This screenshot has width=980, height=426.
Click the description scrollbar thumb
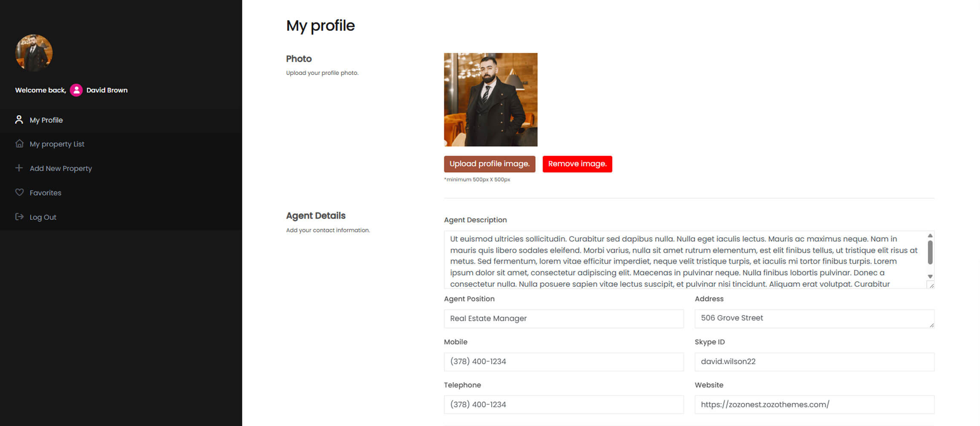[930, 252]
